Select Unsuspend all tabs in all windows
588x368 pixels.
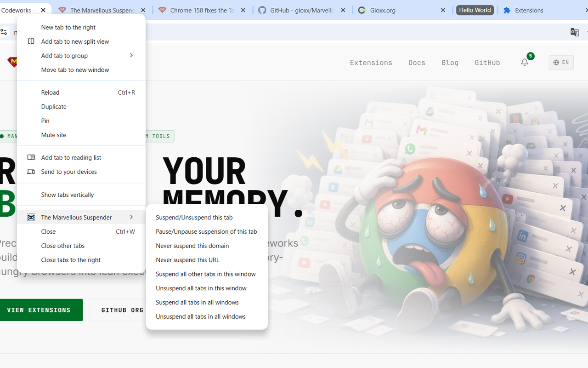point(207,317)
